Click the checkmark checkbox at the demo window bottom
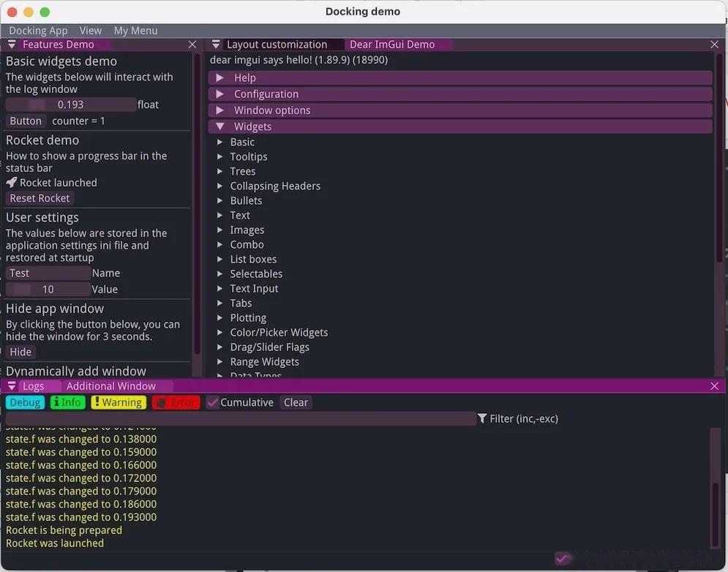 [563, 558]
